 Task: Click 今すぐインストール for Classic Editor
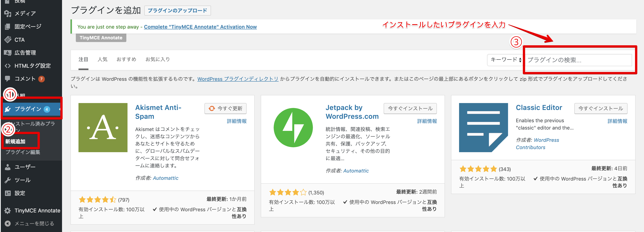(x=601, y=108)
